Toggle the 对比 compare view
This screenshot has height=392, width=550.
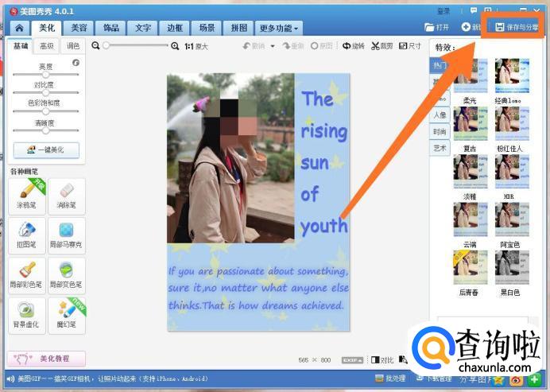[x=382, y=360]
